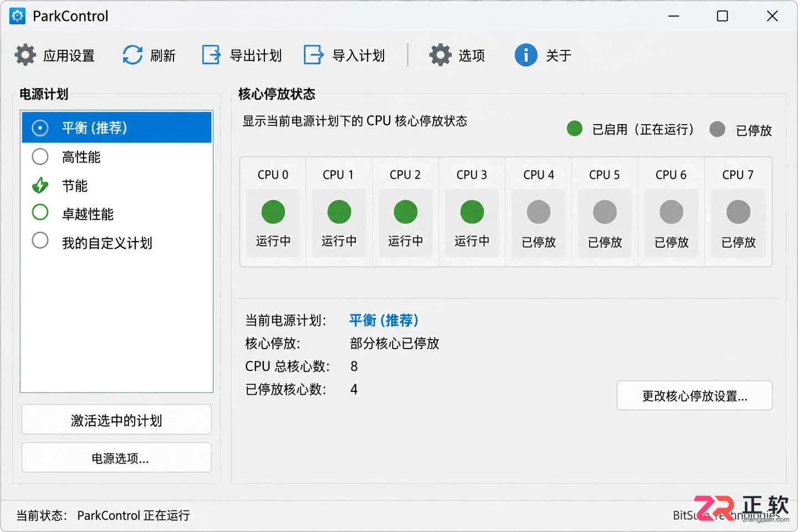Click the 导出计划 export icon
Viewport: 798px width, 532px height.
click(x=211, y=55)
